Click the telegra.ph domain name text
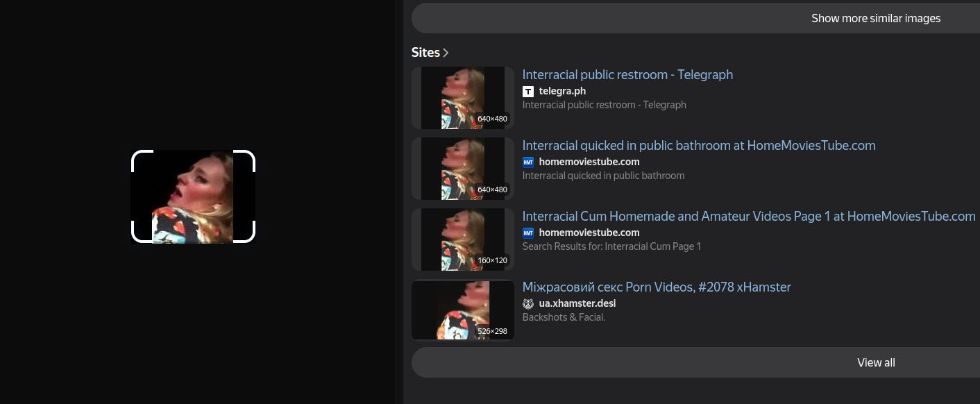 point(562,91)
